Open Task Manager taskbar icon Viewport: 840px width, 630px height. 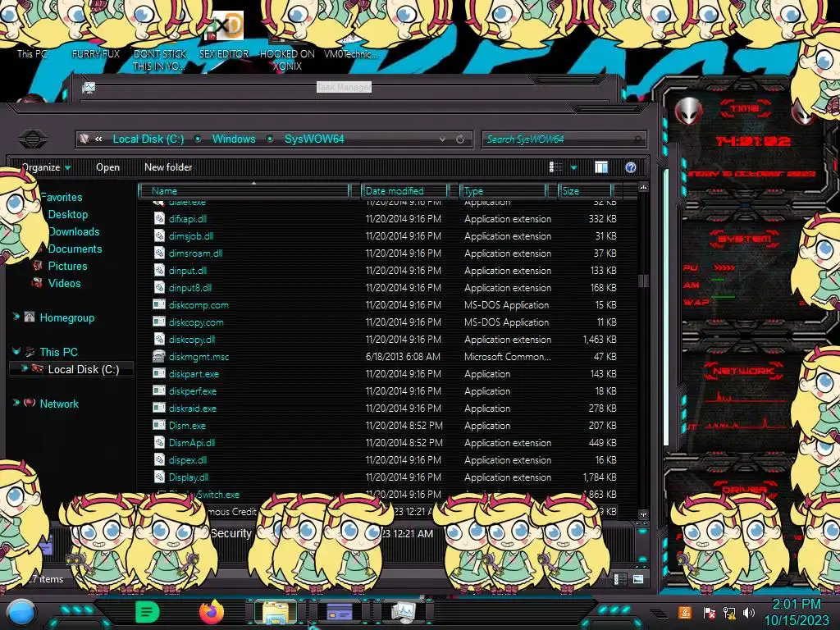[x=404, y=612]
